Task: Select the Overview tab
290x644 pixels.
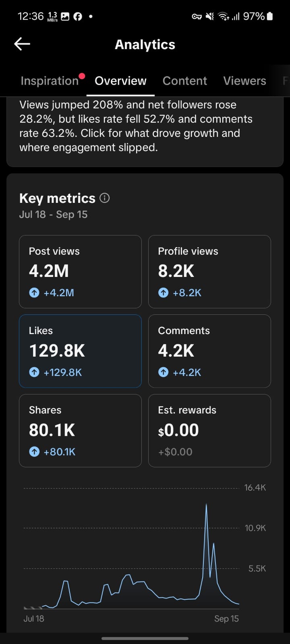Action: (x=120, y=81)
